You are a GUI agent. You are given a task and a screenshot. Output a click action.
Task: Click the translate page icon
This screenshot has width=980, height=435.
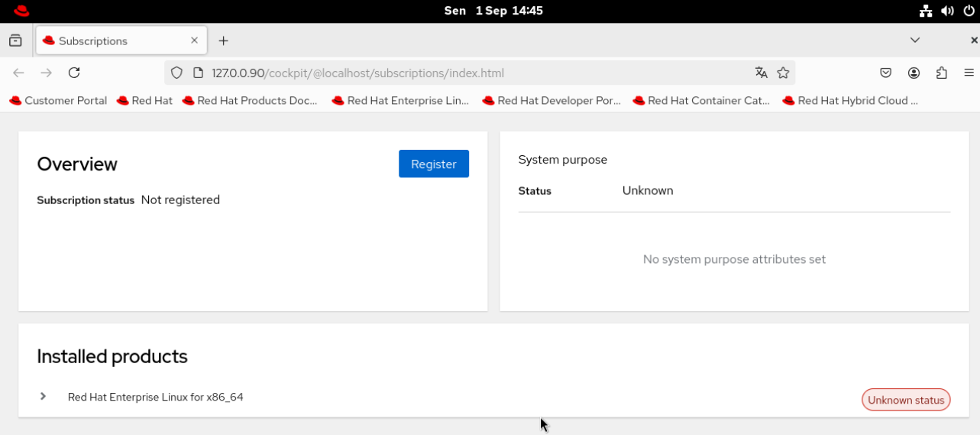(761, 73)
